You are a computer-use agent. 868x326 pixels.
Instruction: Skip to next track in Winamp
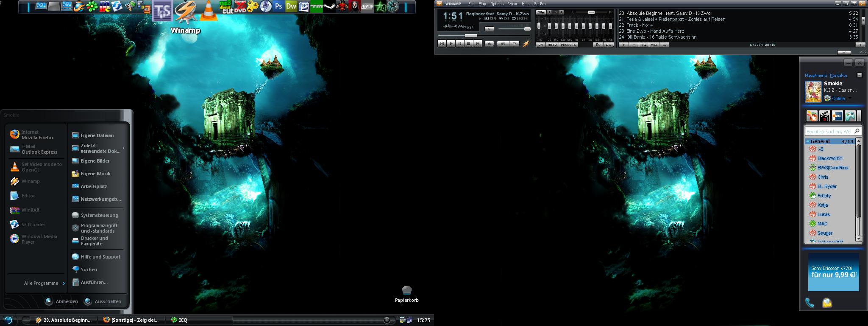[x=478, y=43]
